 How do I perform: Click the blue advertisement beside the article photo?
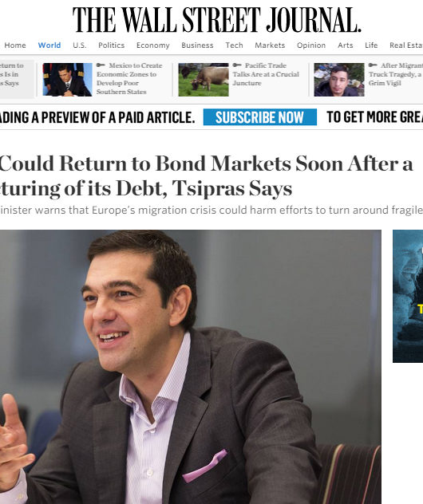coord(408,296)
